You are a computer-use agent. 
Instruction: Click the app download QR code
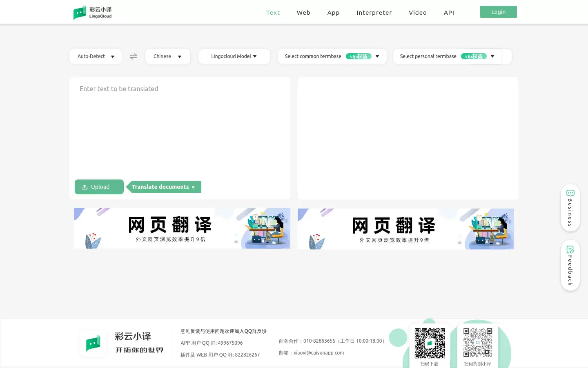pos(430,343)
